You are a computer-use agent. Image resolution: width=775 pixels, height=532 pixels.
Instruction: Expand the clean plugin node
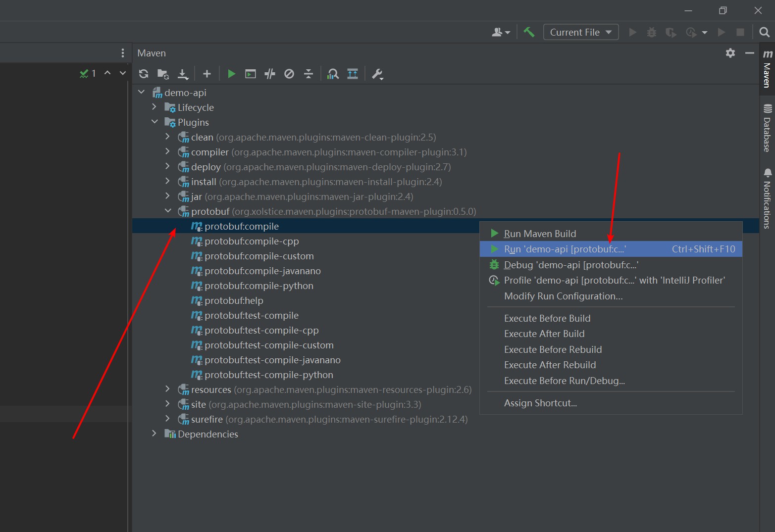[x=167, y=137]
